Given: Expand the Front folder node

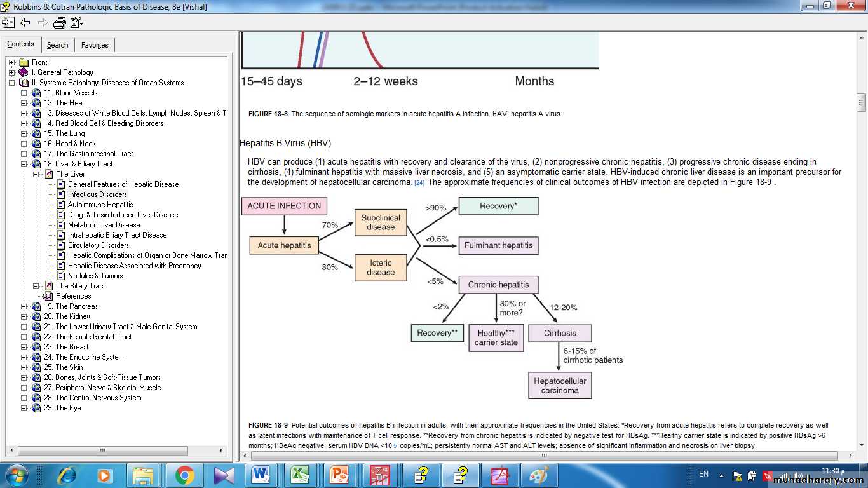Looking at the screenshot, I should pos(11,62).
